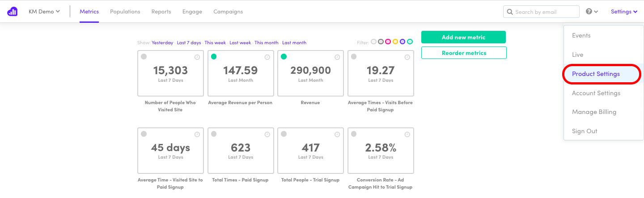
Task: Open the help question mark menu
Action: click(x=592, y=12)
